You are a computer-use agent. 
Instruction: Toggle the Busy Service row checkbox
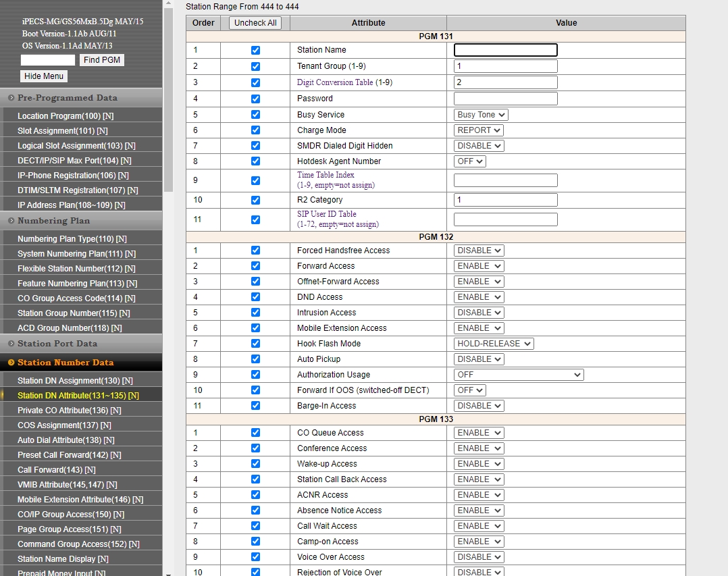255,115
